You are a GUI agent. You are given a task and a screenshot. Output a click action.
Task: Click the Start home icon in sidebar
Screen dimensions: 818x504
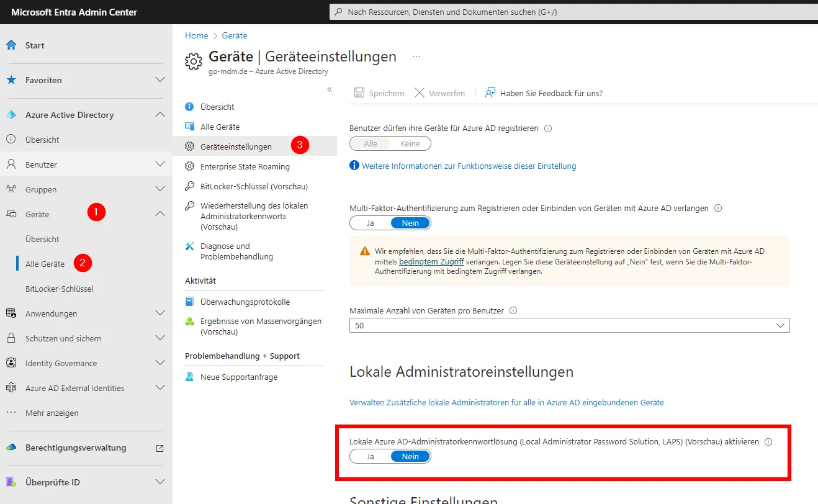(11, 45)
